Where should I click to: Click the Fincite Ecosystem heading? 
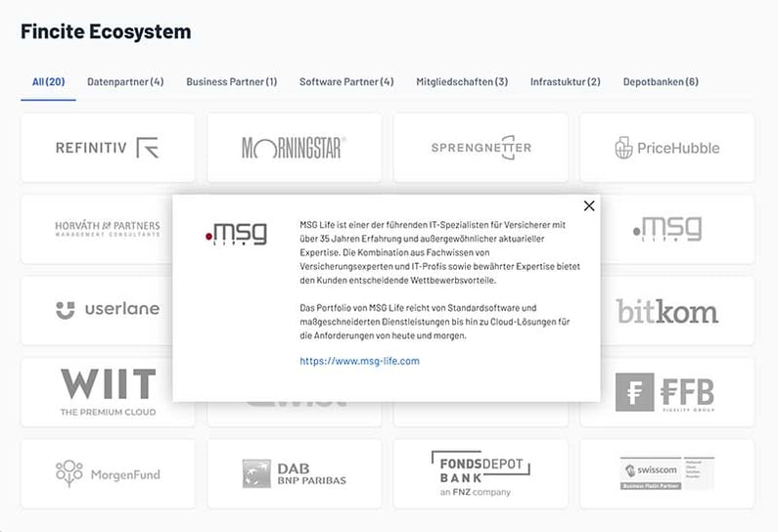[106, 31]
